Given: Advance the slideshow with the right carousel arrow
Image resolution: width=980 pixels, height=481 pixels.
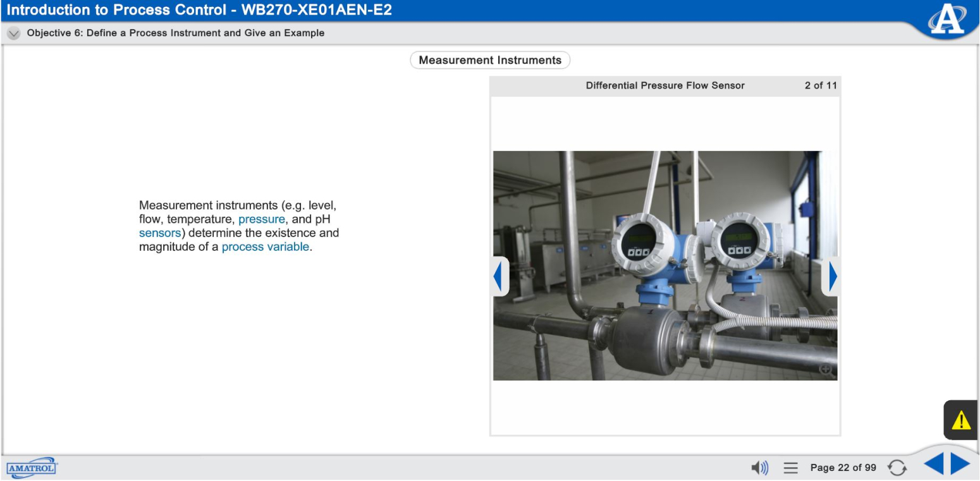Looking at the screenshot, I should pos(833,276).
